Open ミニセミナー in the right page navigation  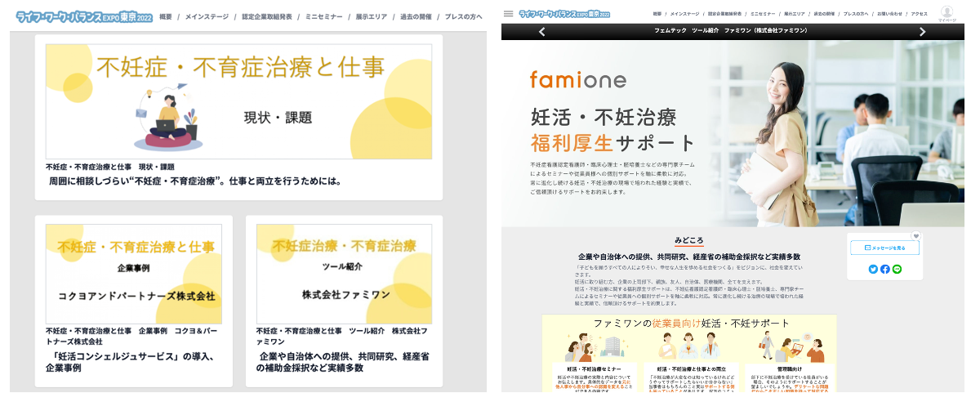point(764,14)
